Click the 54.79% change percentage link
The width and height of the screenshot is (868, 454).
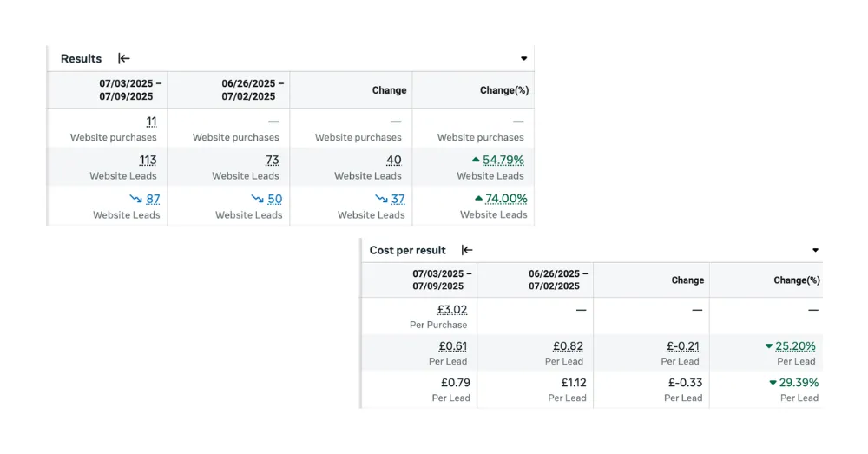click(x=503, y=160)
